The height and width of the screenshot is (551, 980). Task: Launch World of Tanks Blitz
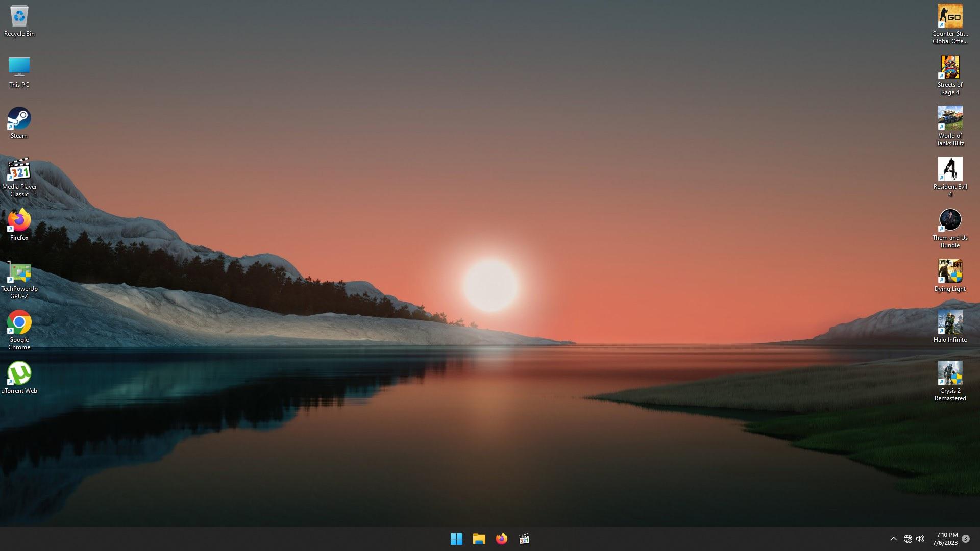point(949,118)
